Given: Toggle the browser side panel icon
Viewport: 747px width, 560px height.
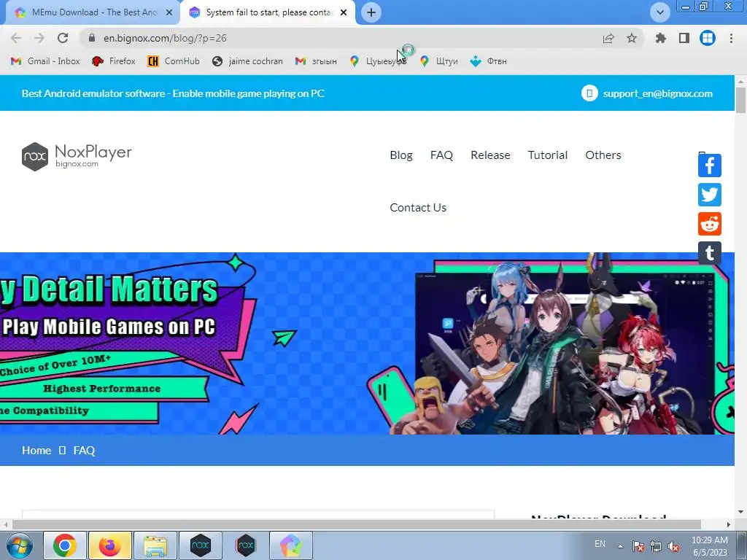Looking at the screenshot, I should [684, 38].
